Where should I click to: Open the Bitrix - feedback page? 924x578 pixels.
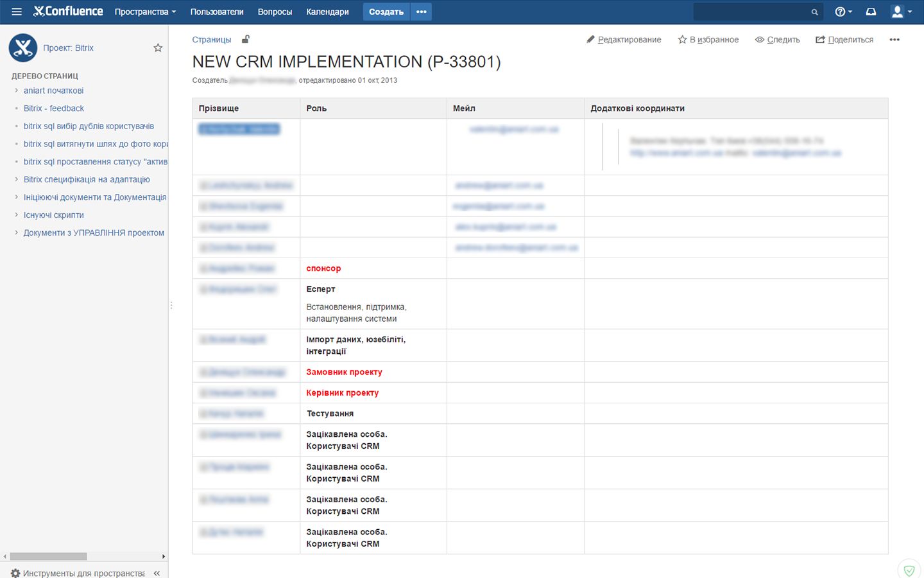coord(54,109)
